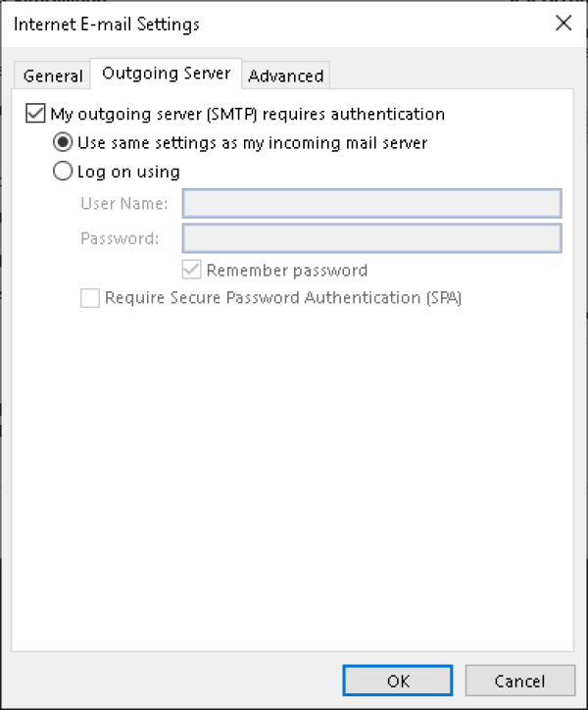Choose the 'Log on using' radio button
The height and width of the screenshot is (710, 588).
point(63,172)
